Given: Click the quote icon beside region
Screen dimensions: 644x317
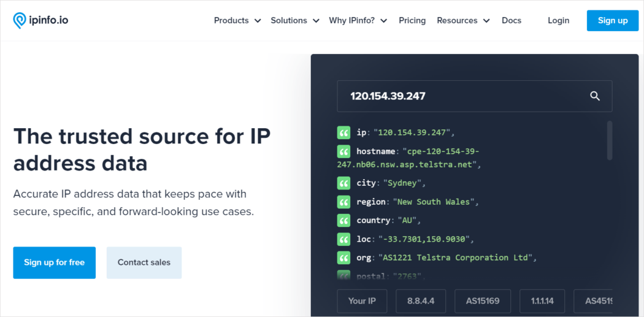Looking at the screenshot, I should tap(343, 202).
